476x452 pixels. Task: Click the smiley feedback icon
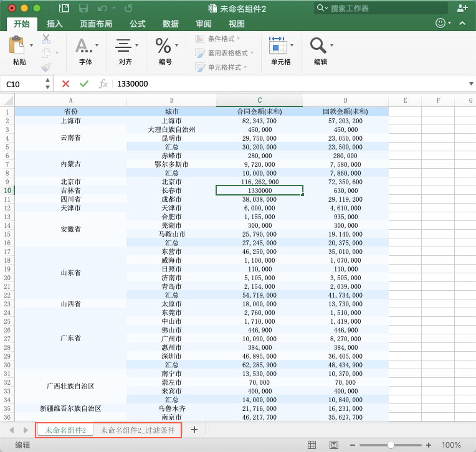coord(440,23)
